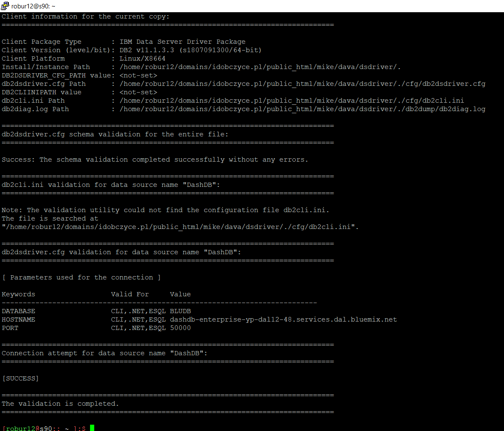The height and width of the screenshot is (431, 504).
Task: Click the green terminal cursor block
Action: [91, 427]
